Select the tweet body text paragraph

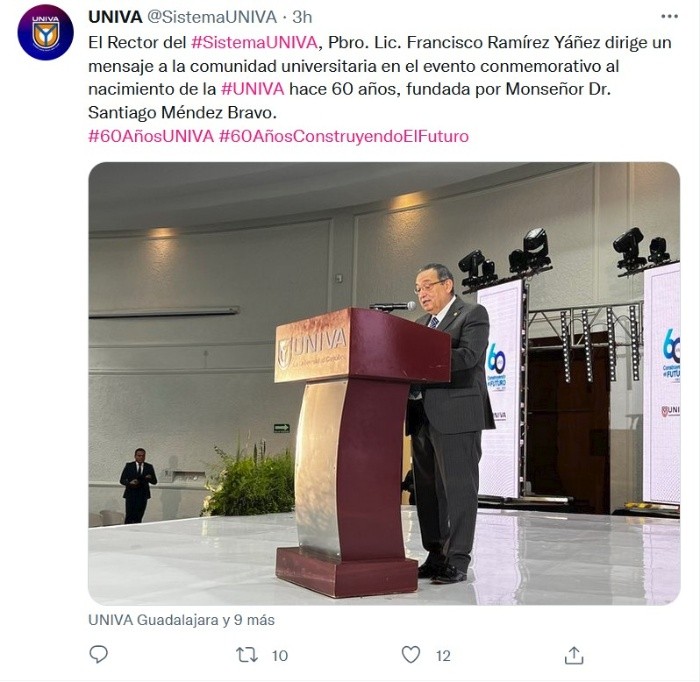pos(379,78)
